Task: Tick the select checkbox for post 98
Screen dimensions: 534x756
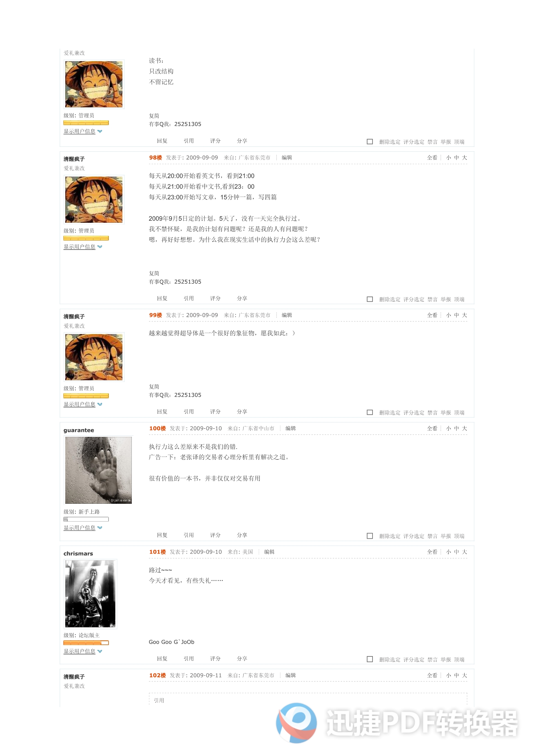Action: coord(370,299)
